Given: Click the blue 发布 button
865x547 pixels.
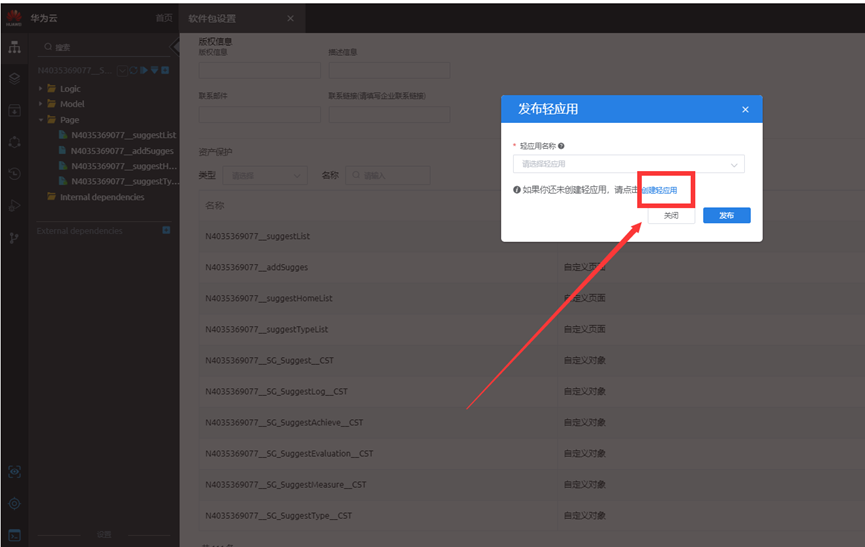Looking at the screenshot, I should (727, 215).
